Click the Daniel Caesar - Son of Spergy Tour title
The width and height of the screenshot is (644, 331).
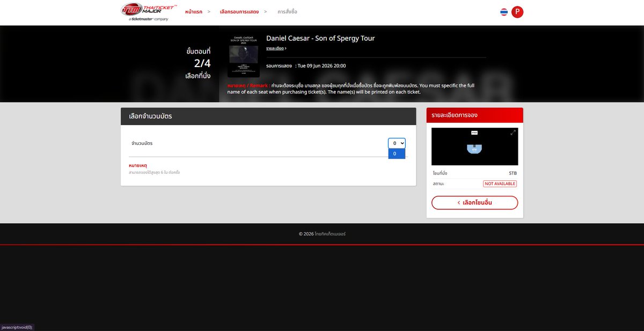click(x=320, y=38)
